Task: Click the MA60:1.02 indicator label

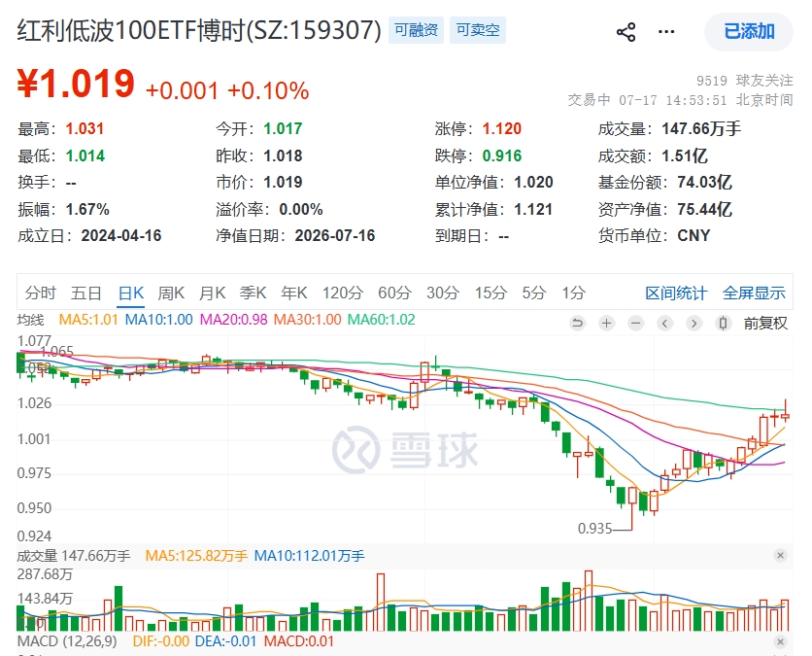Action: coord(381,319)
